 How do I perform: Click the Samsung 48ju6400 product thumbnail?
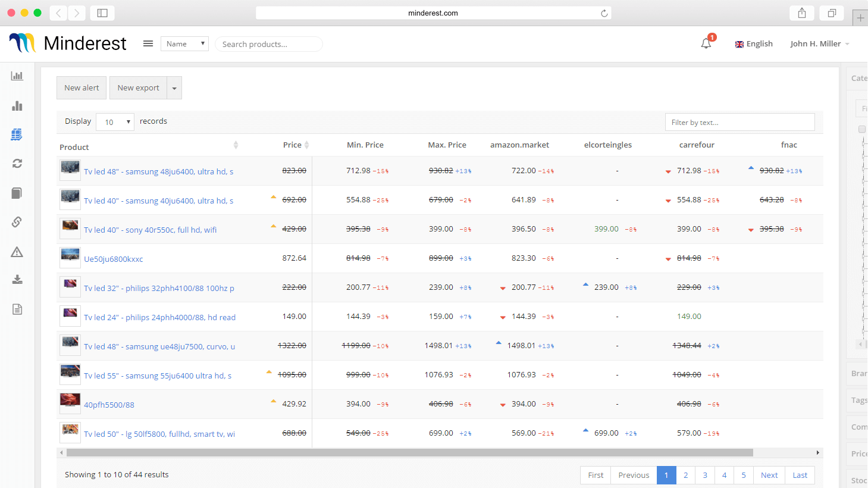click(x=70, y=170)
